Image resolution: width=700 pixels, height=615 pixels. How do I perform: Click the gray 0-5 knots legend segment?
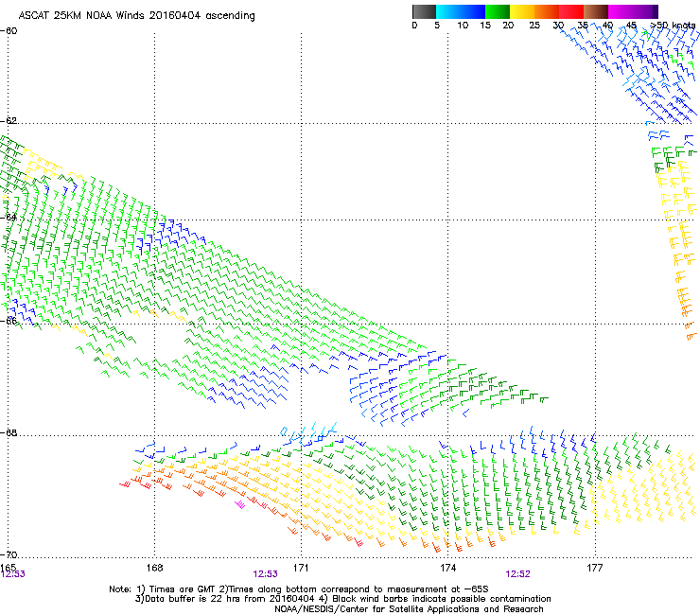[x=424, y=11]
